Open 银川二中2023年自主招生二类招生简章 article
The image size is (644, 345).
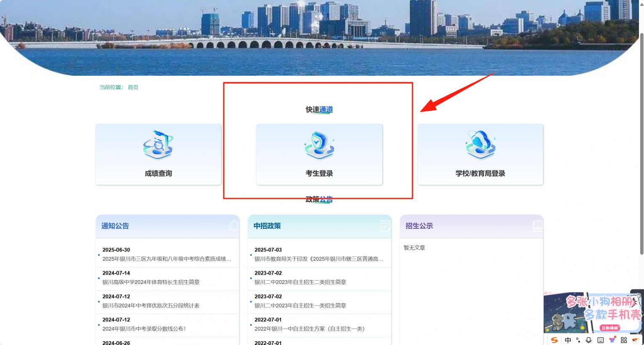pyautogui.click(x=300, y=282)
